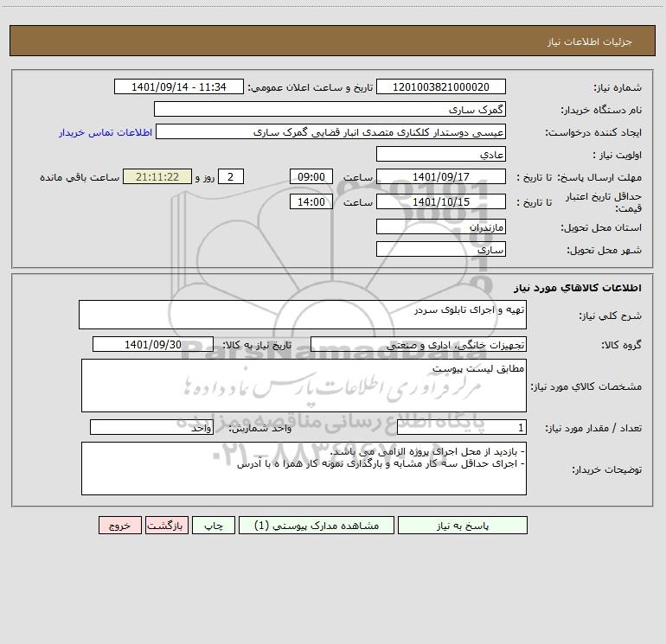
Task: Click the delivery city field ساری
Action: coord(441,250)
